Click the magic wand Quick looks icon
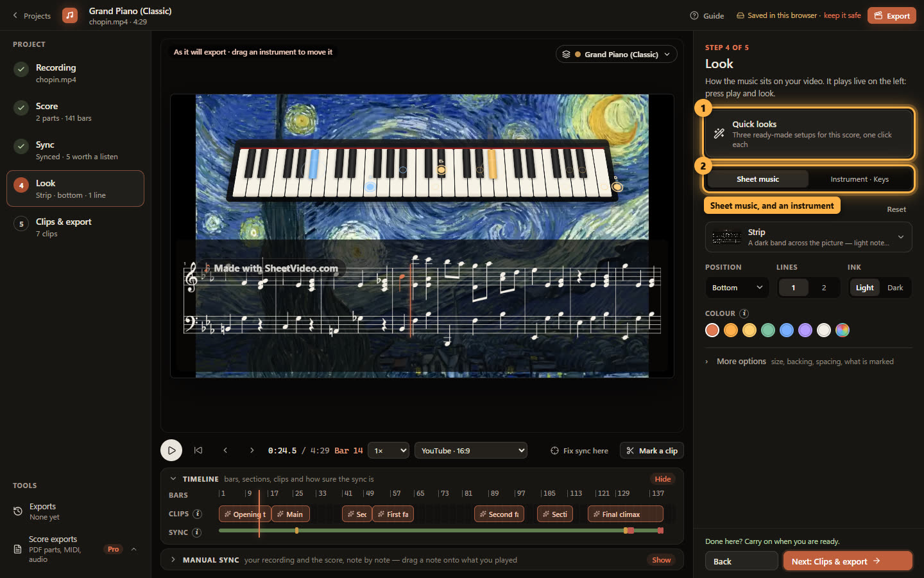This screenshot has width=924, height=578. (x=719, y=134)
